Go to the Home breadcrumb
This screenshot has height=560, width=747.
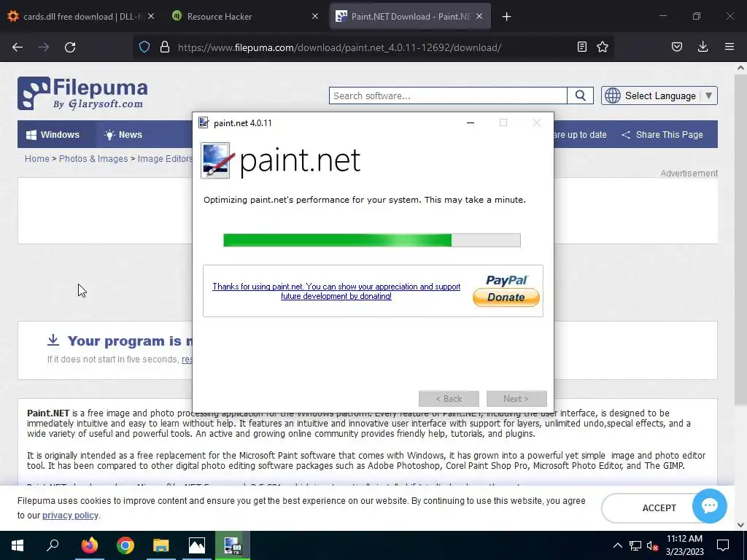coord(37,158)
